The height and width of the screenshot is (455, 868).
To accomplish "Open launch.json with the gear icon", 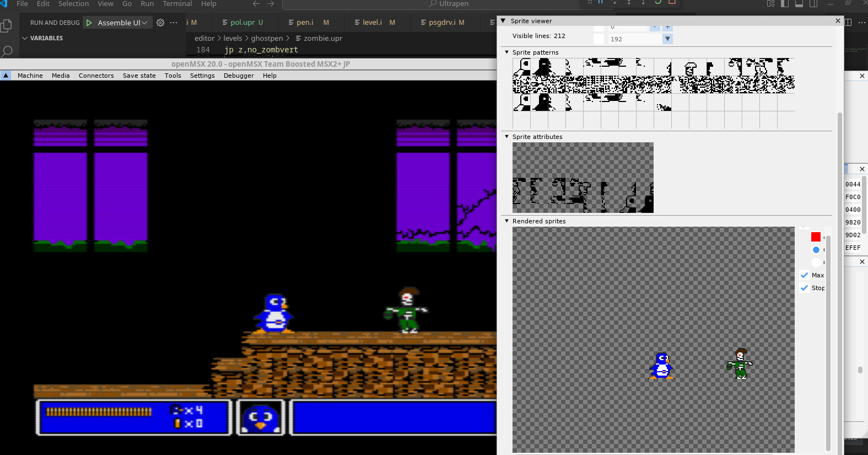I will [160, 23].
